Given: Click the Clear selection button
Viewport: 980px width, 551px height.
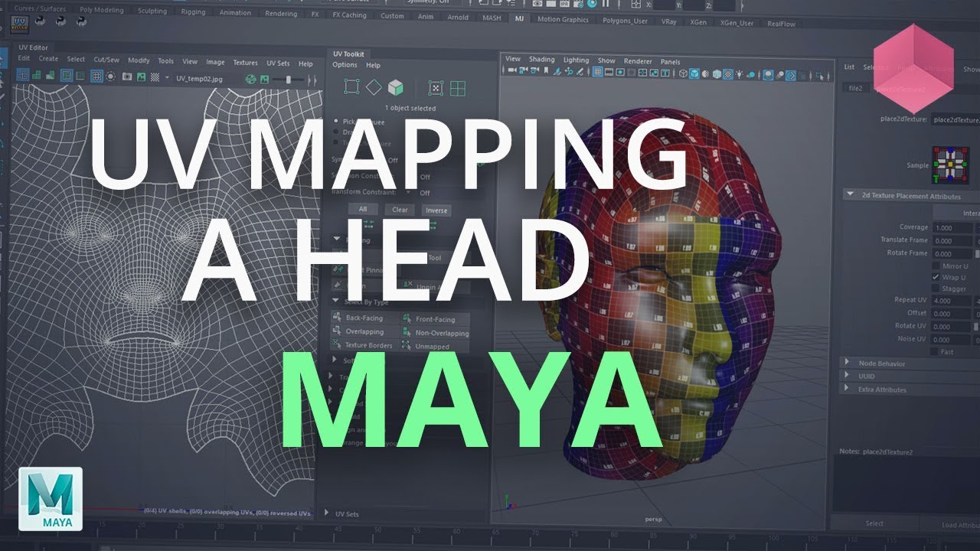Looking at the screenshot, I should tap(400, 210).
